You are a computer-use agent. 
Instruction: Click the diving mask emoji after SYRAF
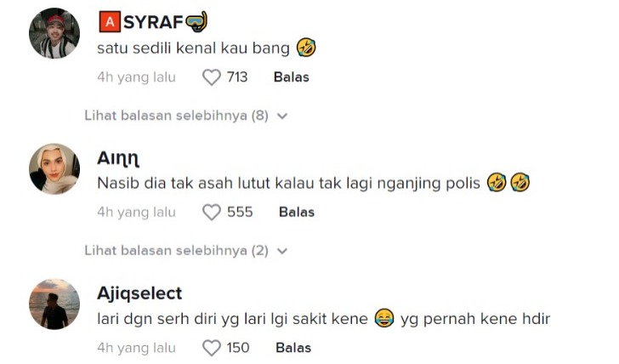point(196,21)
